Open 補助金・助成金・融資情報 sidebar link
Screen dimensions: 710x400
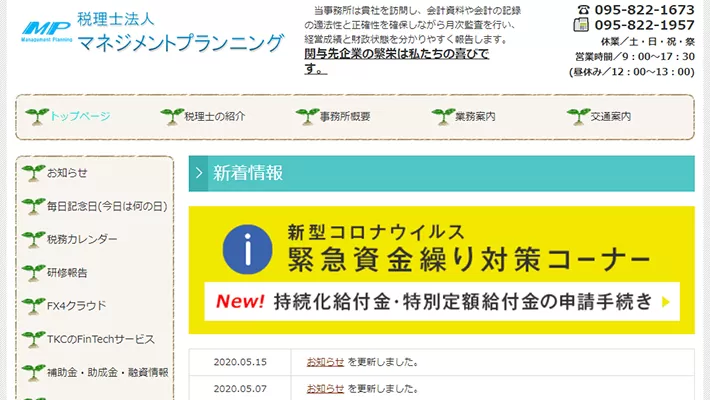(107, 372)
